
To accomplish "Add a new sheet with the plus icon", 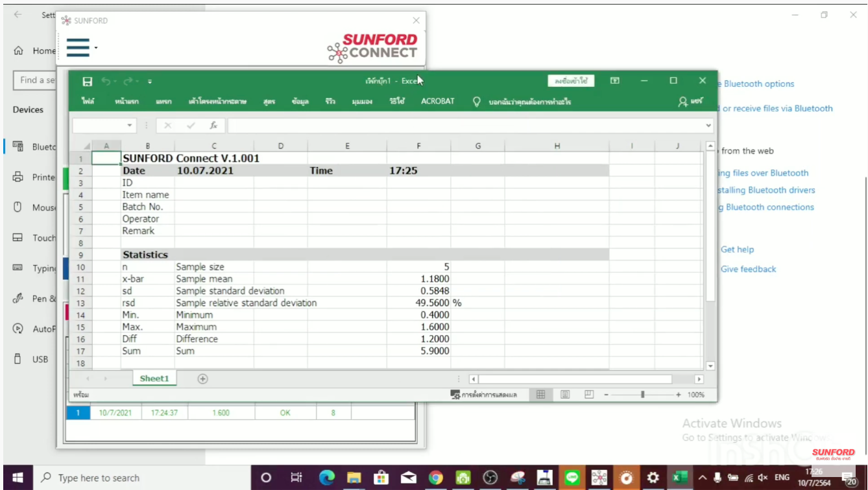I will (202, 379).
